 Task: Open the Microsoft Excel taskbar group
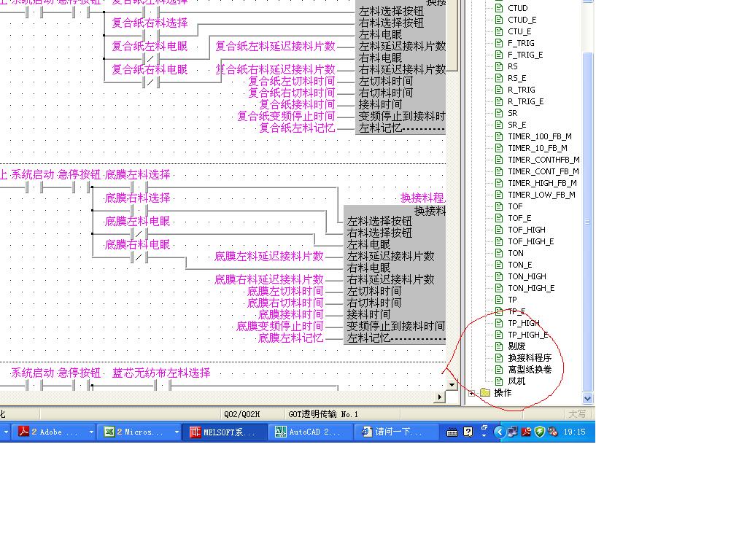coord(139,432)
